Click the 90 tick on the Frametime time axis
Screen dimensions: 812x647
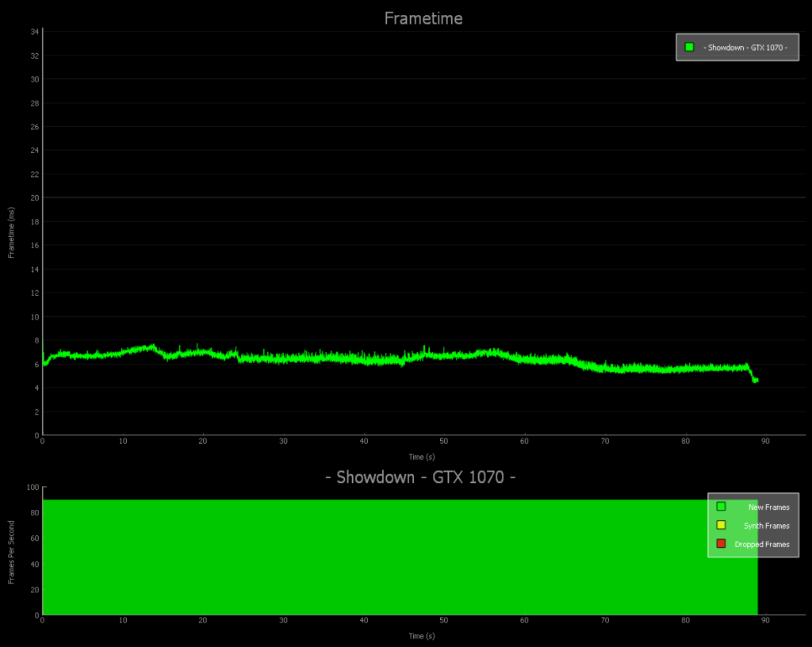click(765, 441)
